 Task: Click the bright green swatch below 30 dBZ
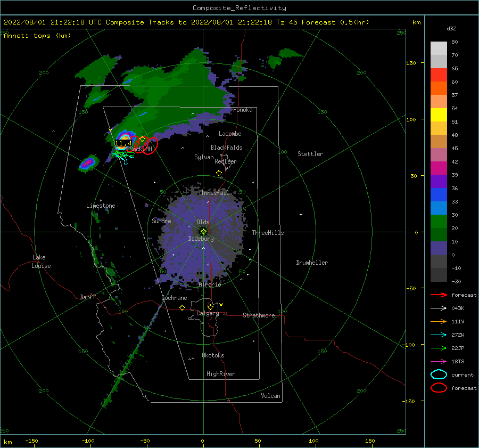point(439,222)
